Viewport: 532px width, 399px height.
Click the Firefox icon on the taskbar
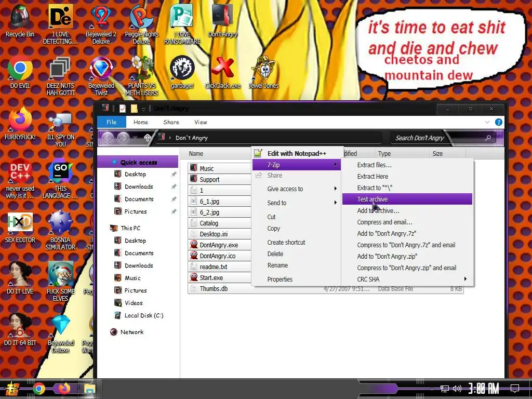(64, 389)
